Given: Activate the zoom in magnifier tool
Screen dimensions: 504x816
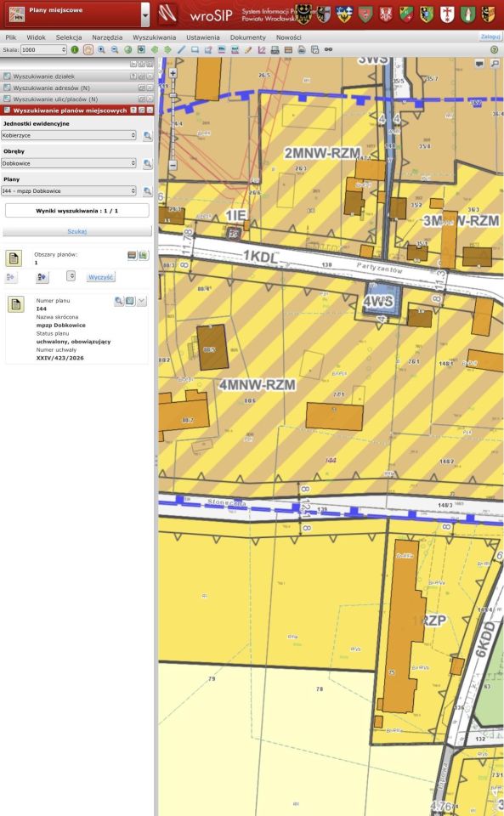Looking at the screenshot, I should click(x=101, y=50).
